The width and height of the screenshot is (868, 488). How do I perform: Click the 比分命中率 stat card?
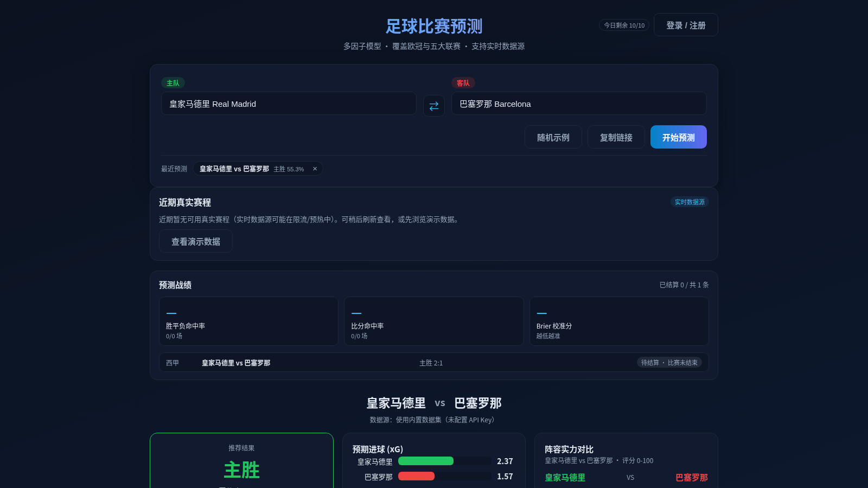(x=434, y=321)
